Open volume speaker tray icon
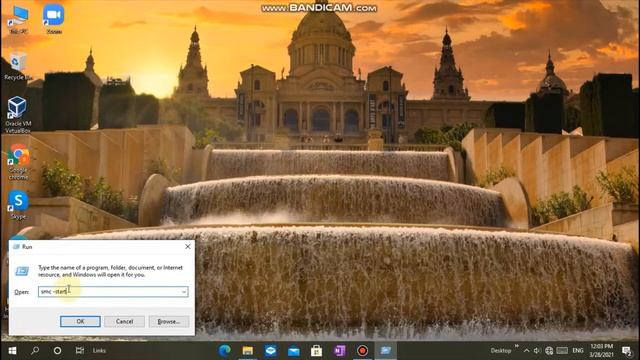This screenshot has height=360, width=640. click(537, 351)
